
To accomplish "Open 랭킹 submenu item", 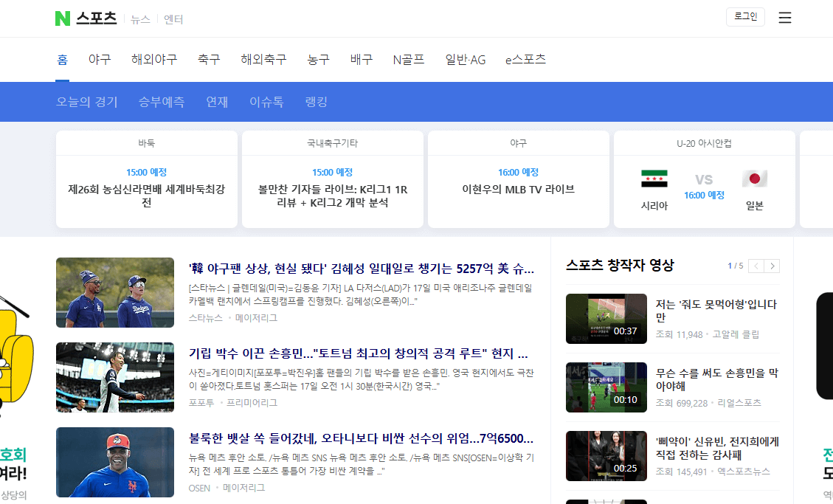I will tap(316, 102).
